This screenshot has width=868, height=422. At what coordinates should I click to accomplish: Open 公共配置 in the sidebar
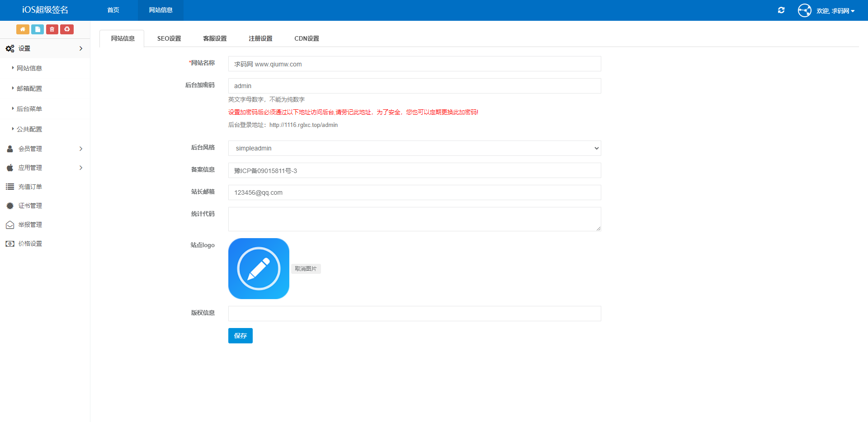point(29,129)
